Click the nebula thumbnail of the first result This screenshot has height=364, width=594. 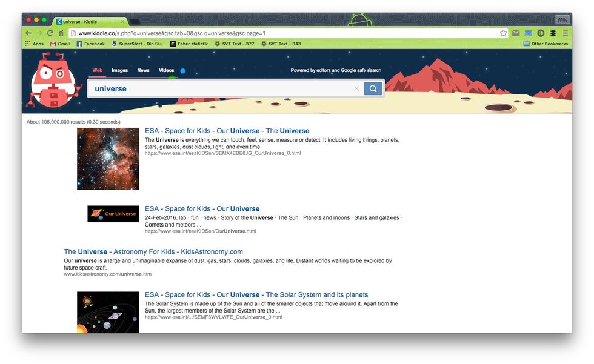[x=108, y=159]
